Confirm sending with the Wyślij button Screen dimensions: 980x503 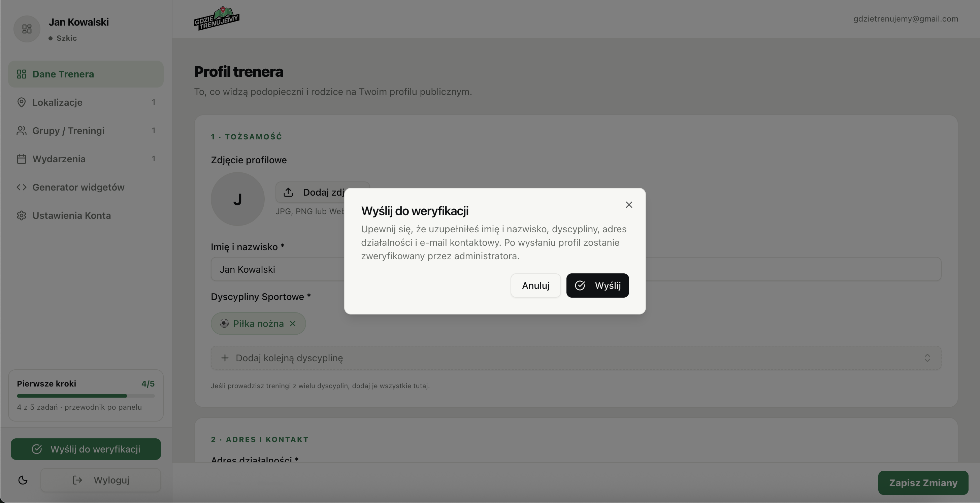pyautogui.click(x=597, y=286)
